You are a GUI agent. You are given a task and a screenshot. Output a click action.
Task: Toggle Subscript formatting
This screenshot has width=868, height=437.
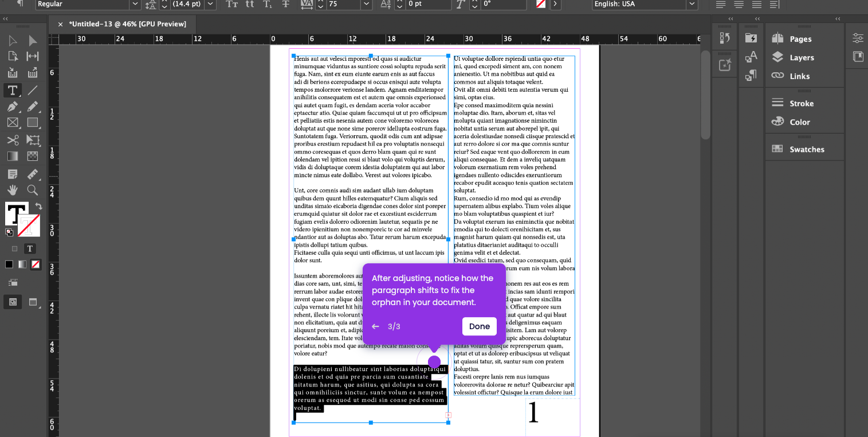coord(268,4)
